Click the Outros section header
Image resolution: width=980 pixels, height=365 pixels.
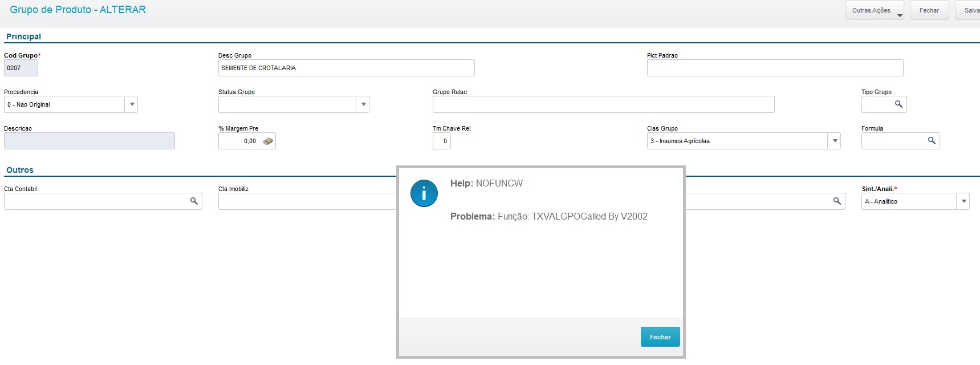click(20, 170)
